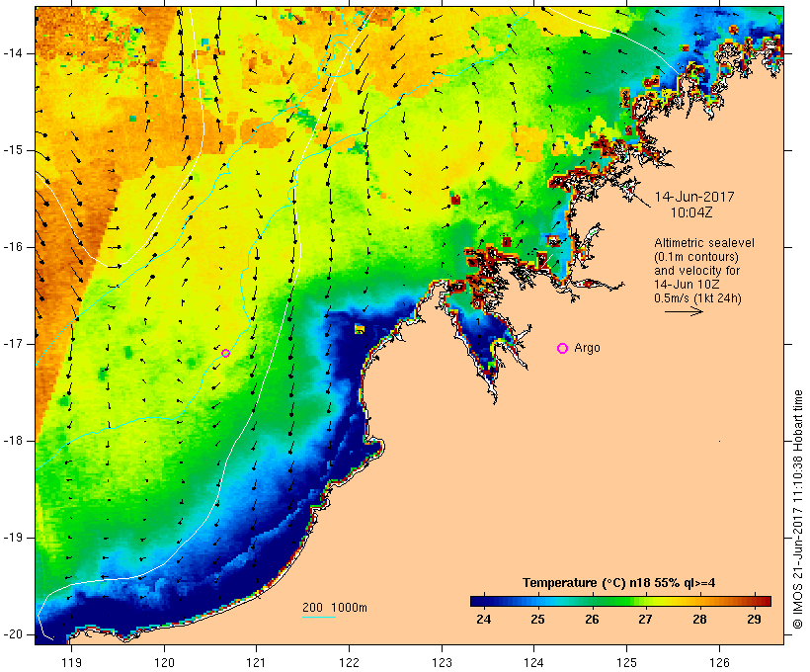Click the 'and velocity for' text
The height and width of the screenshot is (672, 810).
[x=696, y=271]
